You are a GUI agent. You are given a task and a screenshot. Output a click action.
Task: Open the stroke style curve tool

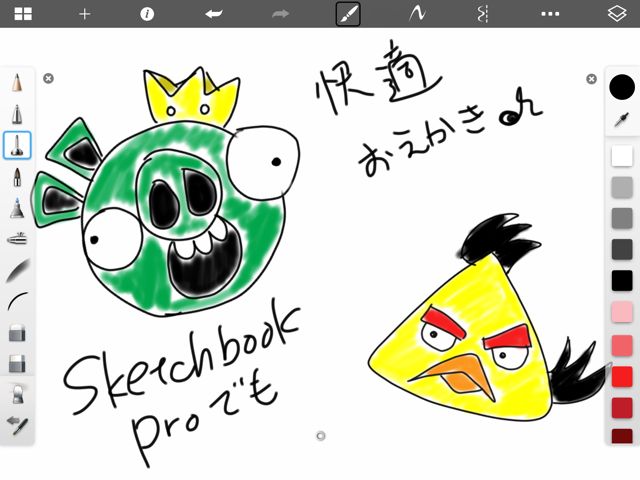417,14
